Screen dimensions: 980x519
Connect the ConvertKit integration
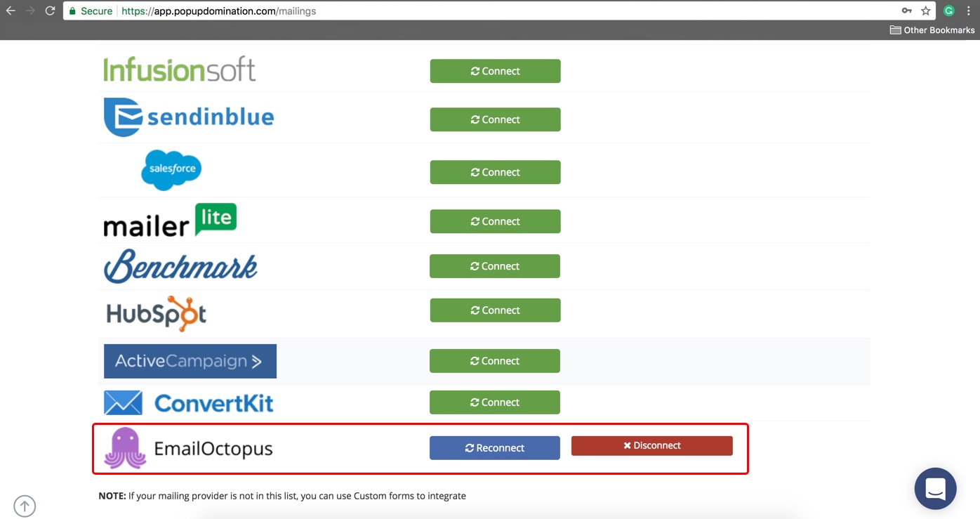tap(495, 402)
